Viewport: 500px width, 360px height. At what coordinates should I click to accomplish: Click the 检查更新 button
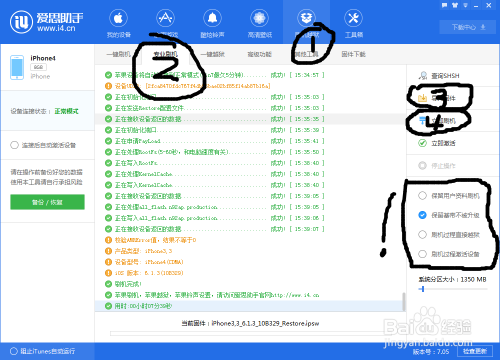pyautogui.click(x=475, y=351)
